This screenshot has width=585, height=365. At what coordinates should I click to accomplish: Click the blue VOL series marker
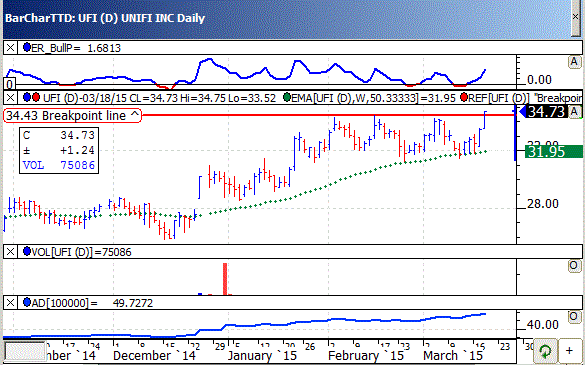click(x=27, y=252)
